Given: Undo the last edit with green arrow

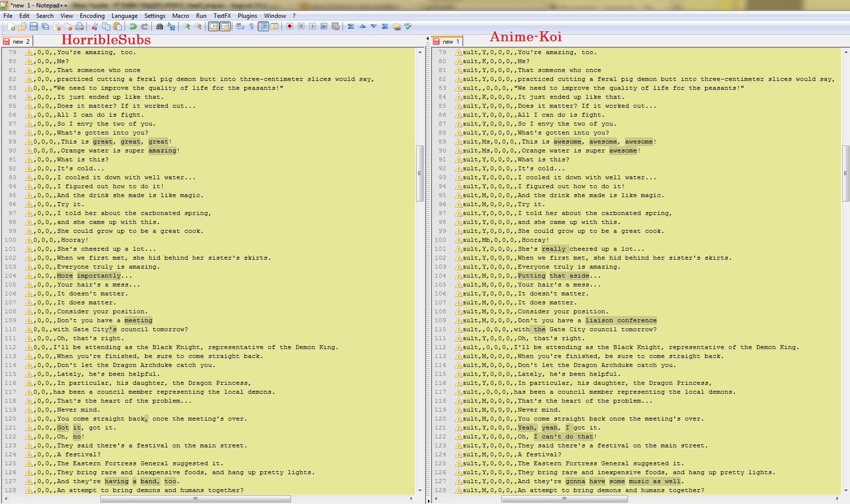Looking at the screenshot, I should coord(133,27).
